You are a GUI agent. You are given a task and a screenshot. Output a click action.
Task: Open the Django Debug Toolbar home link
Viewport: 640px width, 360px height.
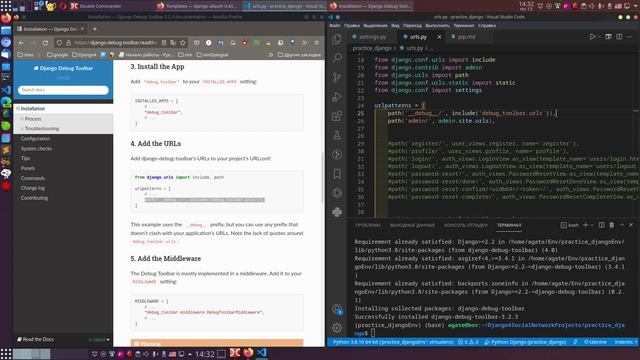pos(63,68)
